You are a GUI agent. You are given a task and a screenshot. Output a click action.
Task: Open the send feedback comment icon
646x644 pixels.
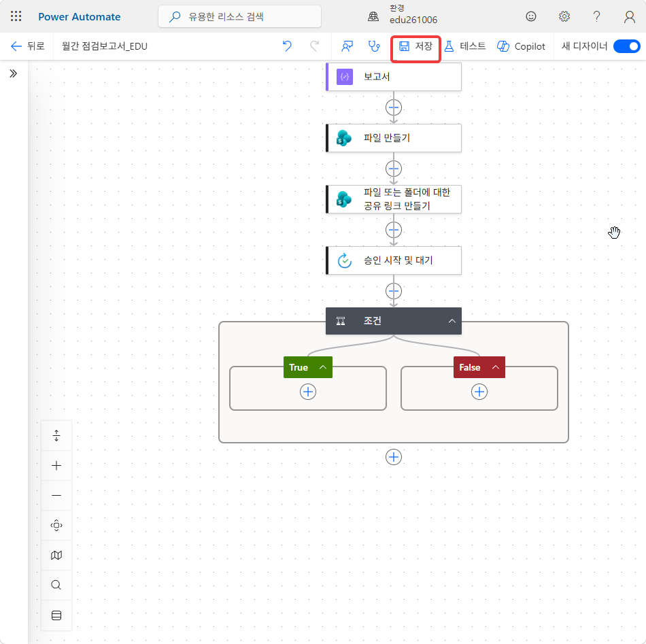coord(347,46)
